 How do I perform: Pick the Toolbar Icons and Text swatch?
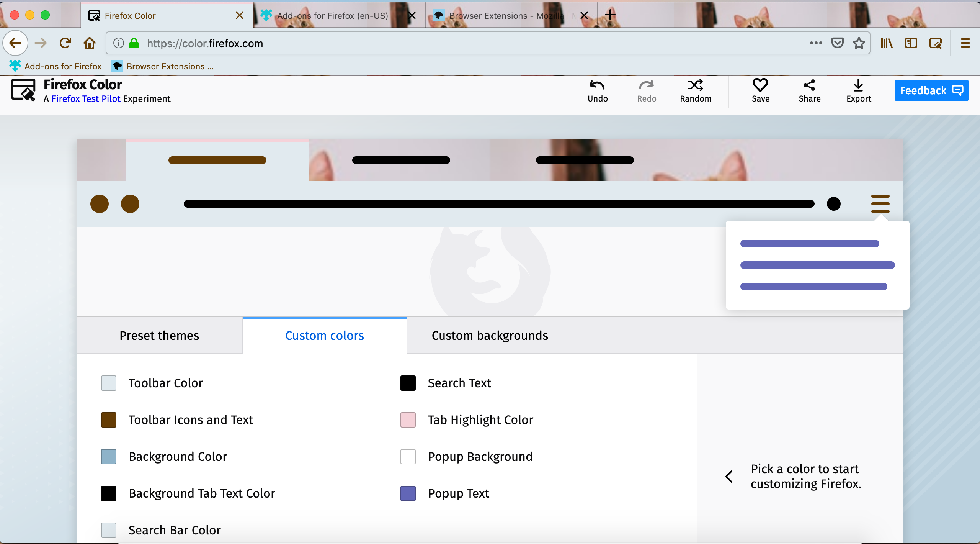[109, 420]
